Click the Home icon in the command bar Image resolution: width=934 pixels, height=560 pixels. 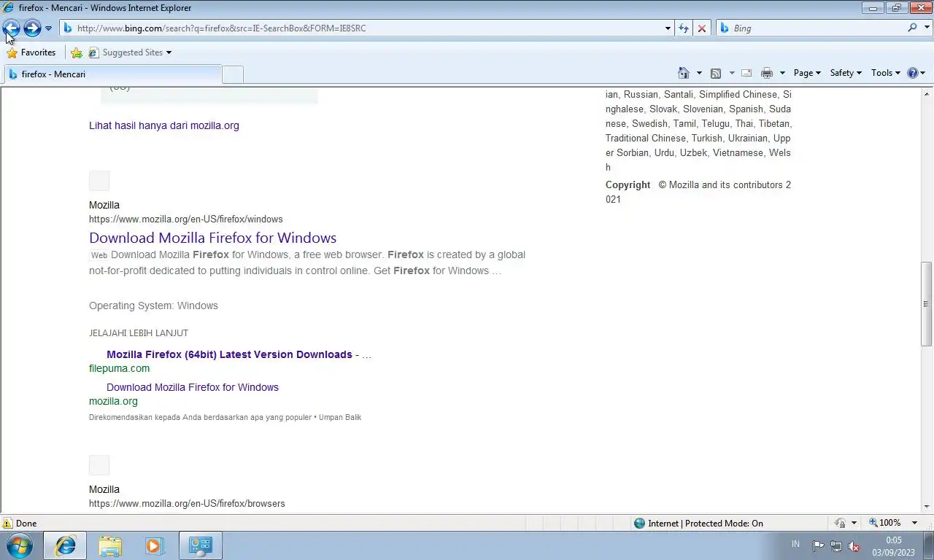(x=684, y=73)
